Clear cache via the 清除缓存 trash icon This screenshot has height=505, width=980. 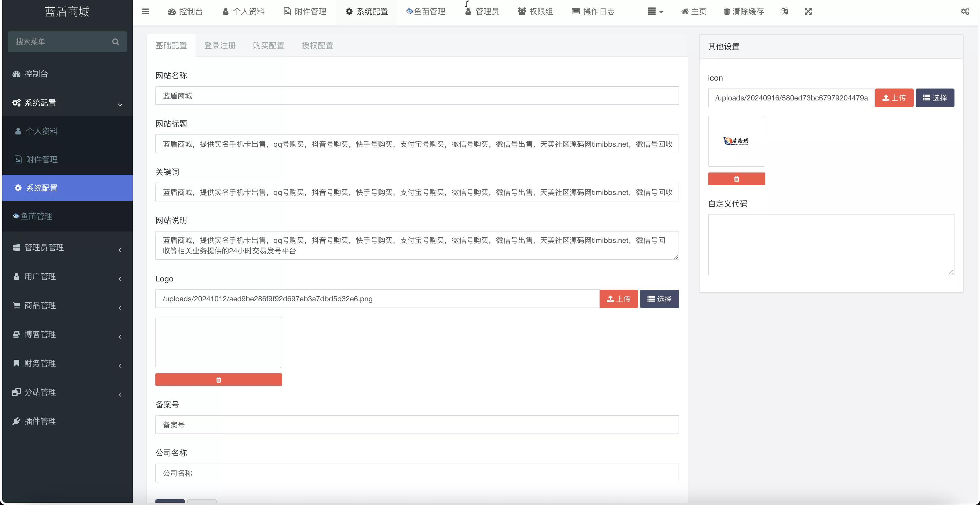744,11
